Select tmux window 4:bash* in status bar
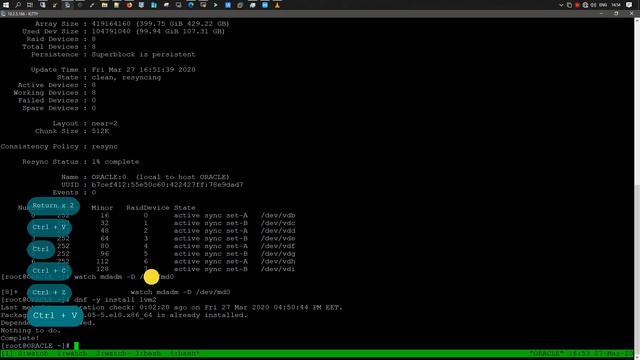Image resolution: width=640 pixels, height=360 pixels. [185, 353]
